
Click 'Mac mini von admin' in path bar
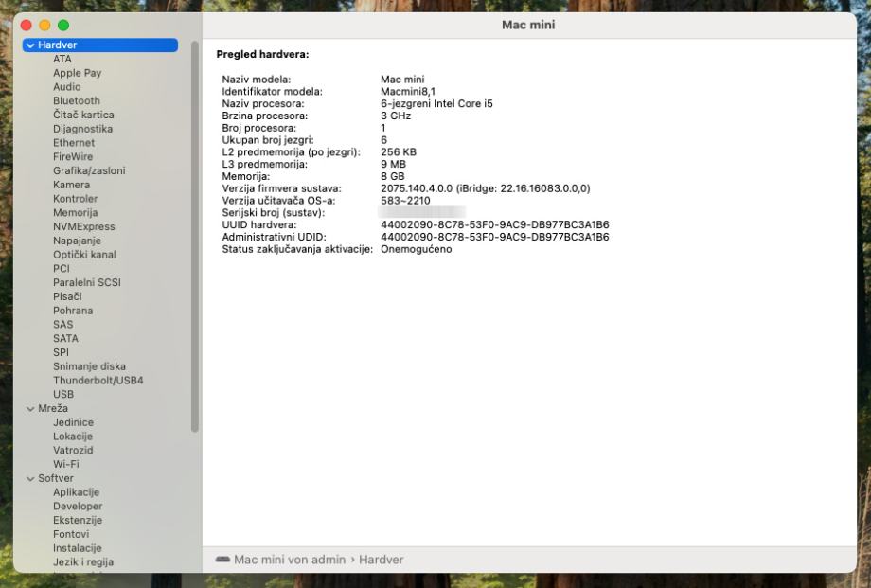tap(290, 560)
